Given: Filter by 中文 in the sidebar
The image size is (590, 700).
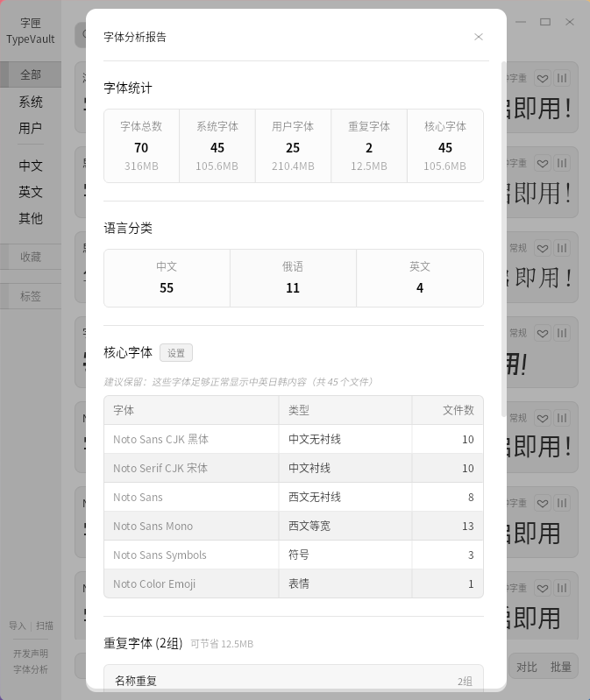Looking at the screenshot, I should (x=31, y=166).
